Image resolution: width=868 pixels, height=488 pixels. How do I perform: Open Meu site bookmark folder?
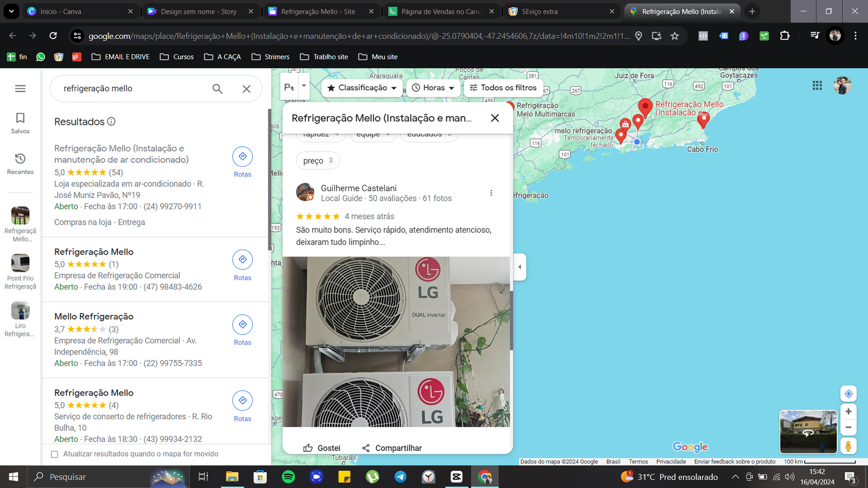point(378,57)
